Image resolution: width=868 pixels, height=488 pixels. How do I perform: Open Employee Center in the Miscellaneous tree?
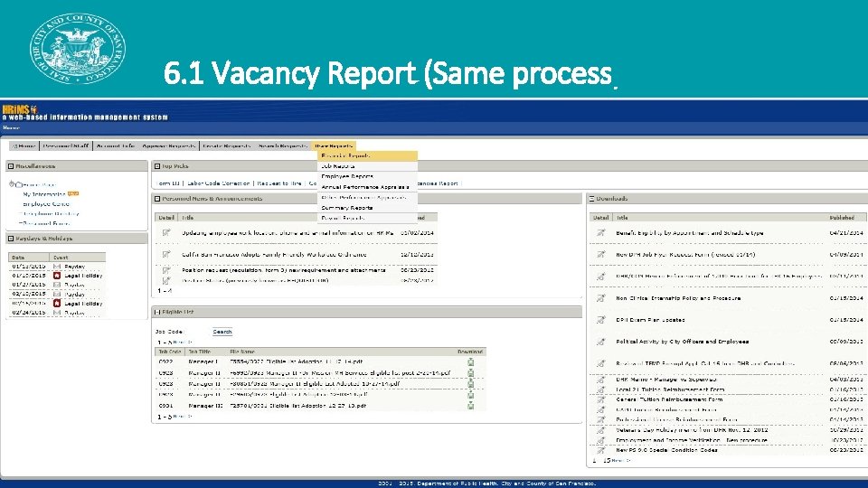tap(46, 204)
